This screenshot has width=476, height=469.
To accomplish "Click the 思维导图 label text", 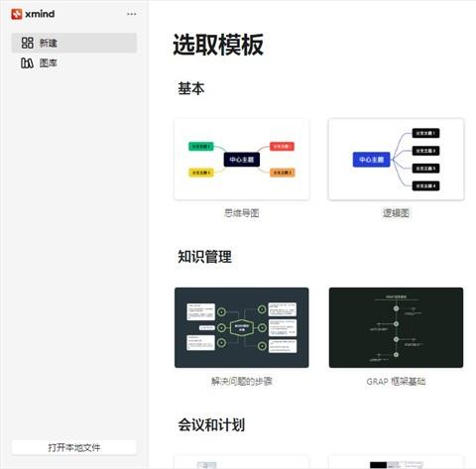I will [242, 213].
